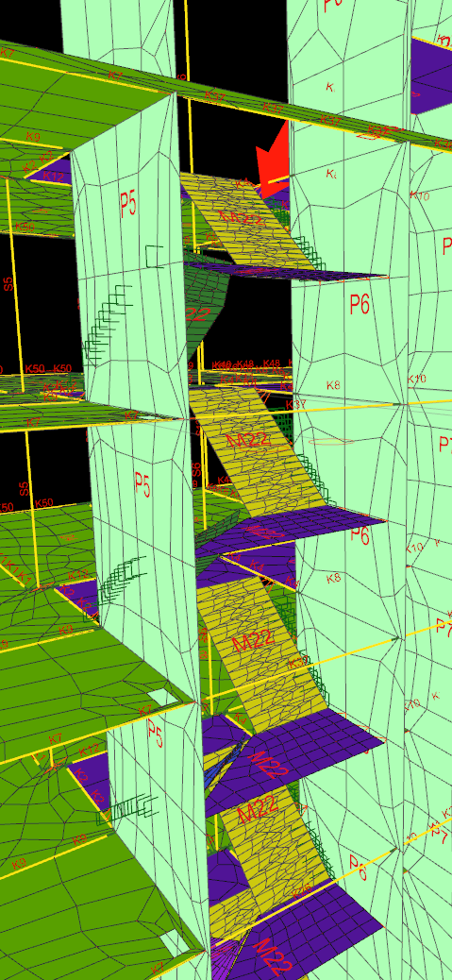The width and height of the screenshot is (452, 980).
Task: Select the tilted M22 label on the purple landing
Action: point(267,764)
